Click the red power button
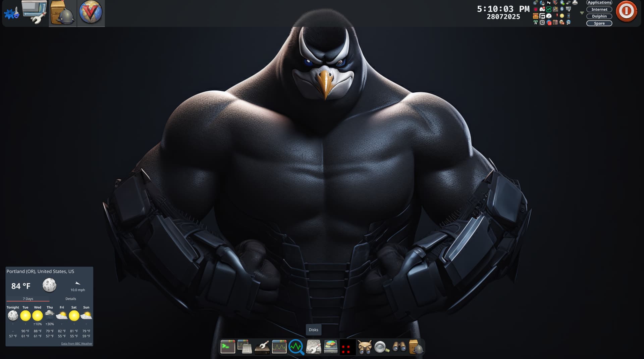 tap(626, 11)
